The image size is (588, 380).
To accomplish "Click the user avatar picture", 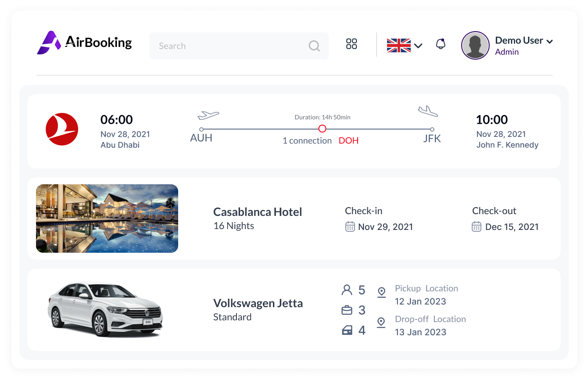I will click(475, 45).
